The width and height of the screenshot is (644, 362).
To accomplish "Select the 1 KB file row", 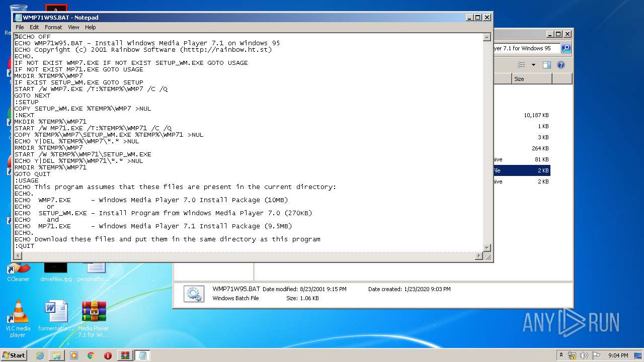I will point(522,126).
